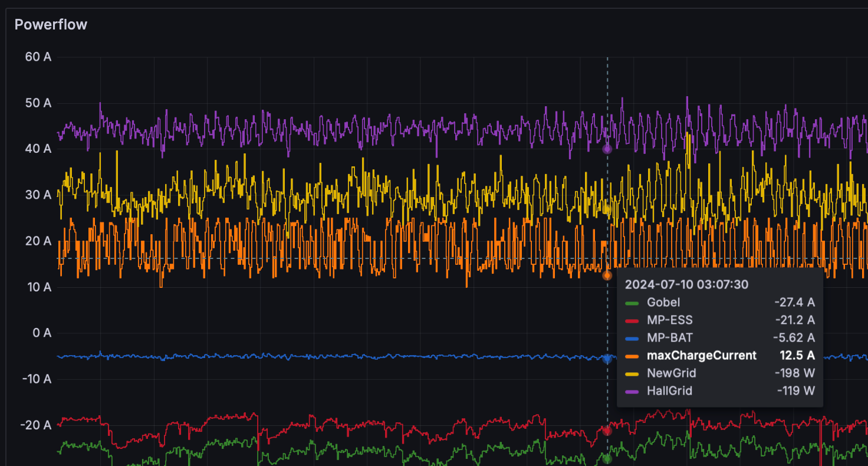The image size is (868, 466).
Task: Click the maxChargeCurrent series name in tooltip
Action: 702,356
